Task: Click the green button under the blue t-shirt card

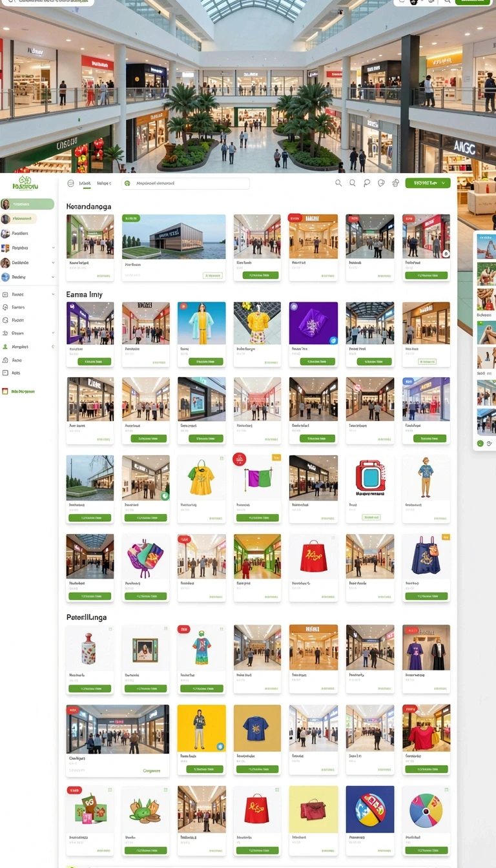Action: click(257, 769)
